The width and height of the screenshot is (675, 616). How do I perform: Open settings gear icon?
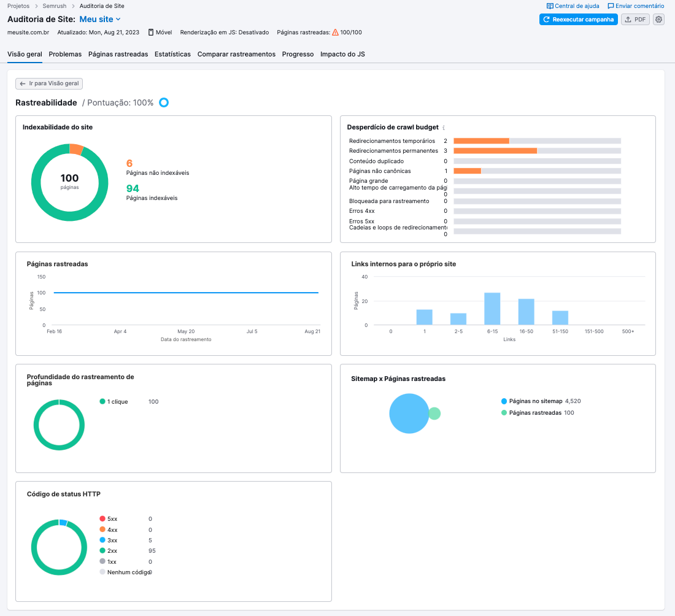click(658, 19)
